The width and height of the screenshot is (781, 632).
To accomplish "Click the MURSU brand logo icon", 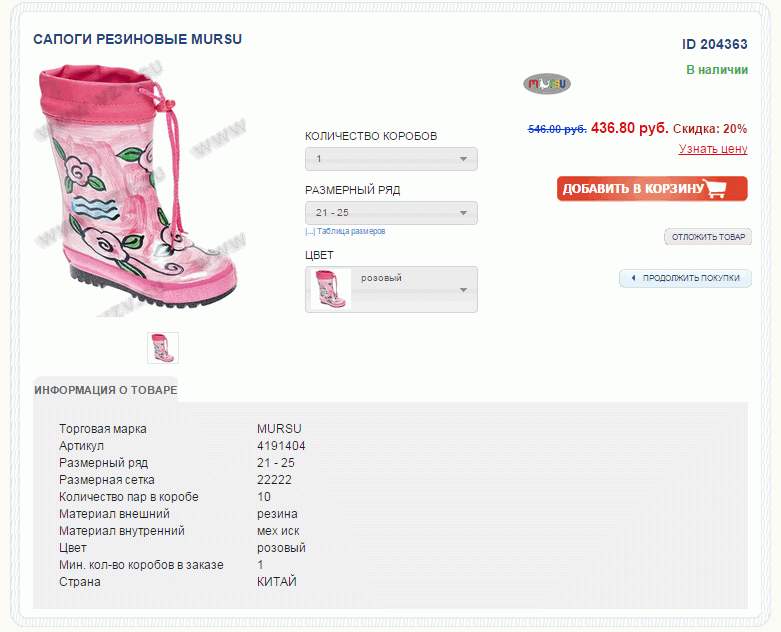I will [x=546, y=84].
